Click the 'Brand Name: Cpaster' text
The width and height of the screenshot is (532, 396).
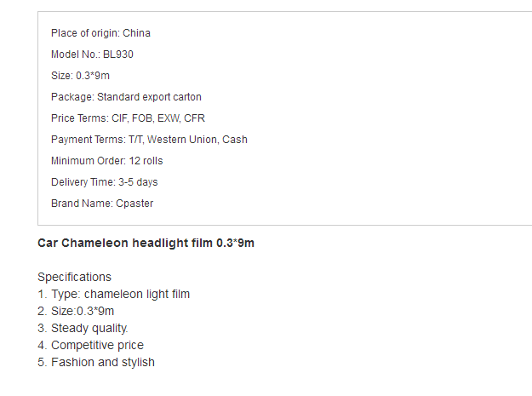point(102,204)
